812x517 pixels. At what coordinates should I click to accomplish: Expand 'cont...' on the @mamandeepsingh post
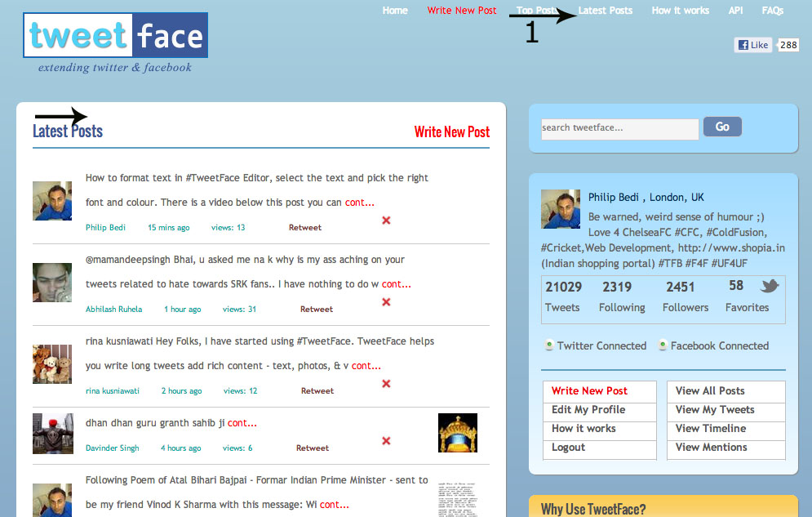pyautogui.click(x=396, y=284)
